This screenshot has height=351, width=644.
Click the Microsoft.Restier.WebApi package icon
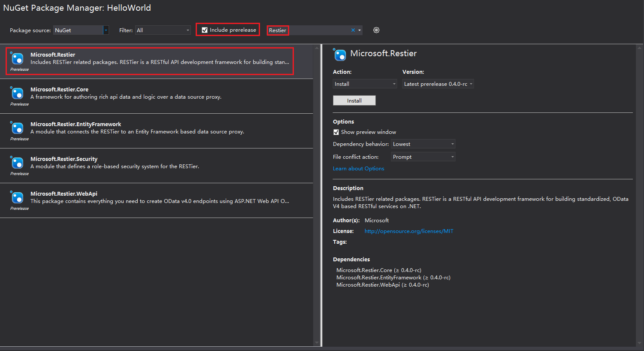[x=17, y=197]
